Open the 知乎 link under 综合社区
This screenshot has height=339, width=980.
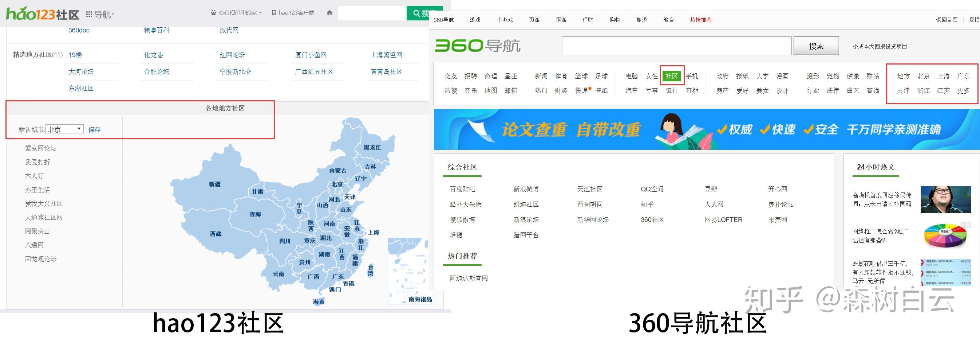click(x=647, y=204)
